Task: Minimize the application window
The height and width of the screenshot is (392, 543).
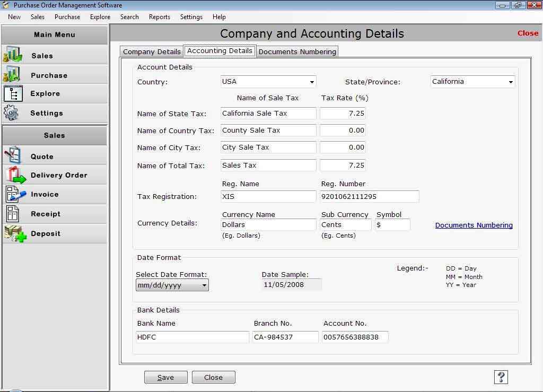Action: point(503,5)
